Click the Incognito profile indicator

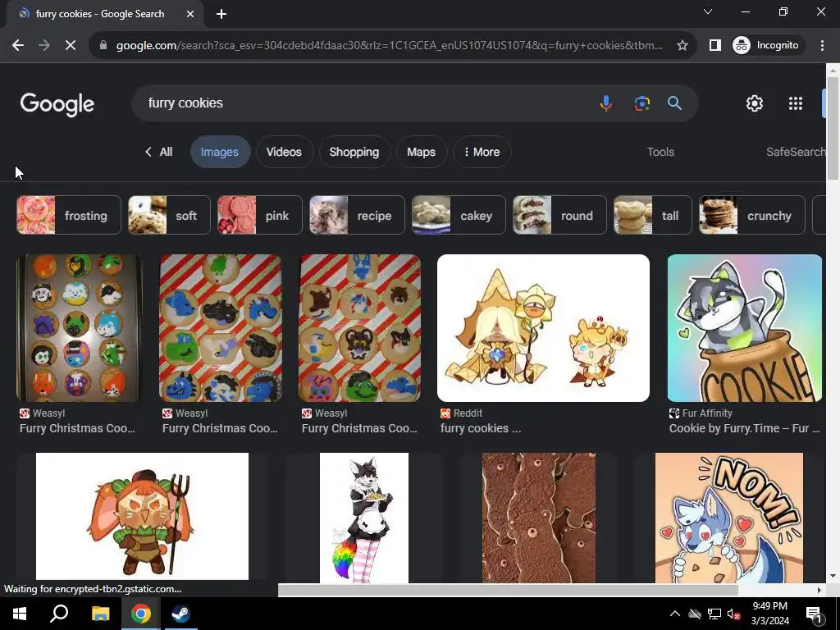tap(766, 45)
